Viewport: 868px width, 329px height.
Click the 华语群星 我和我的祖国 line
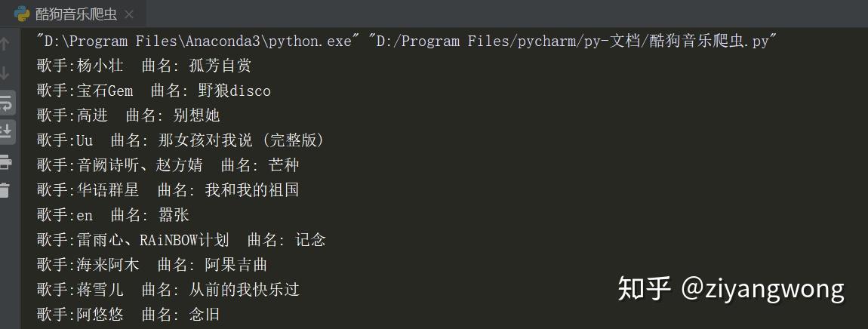(x=168, y=190)
